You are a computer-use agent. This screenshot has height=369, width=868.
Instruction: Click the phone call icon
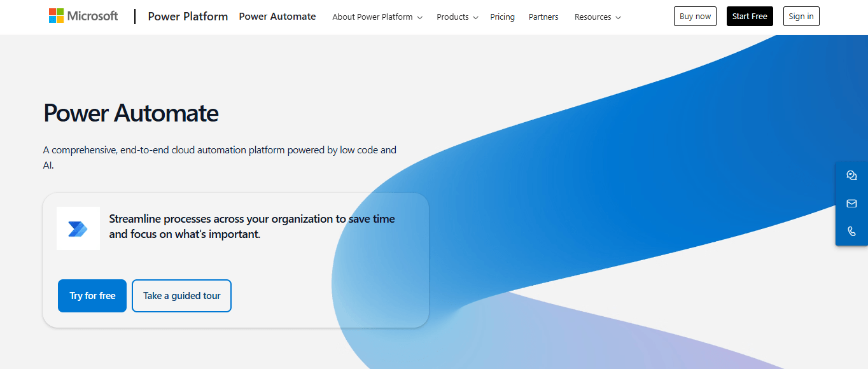click(x=851, y=232)
